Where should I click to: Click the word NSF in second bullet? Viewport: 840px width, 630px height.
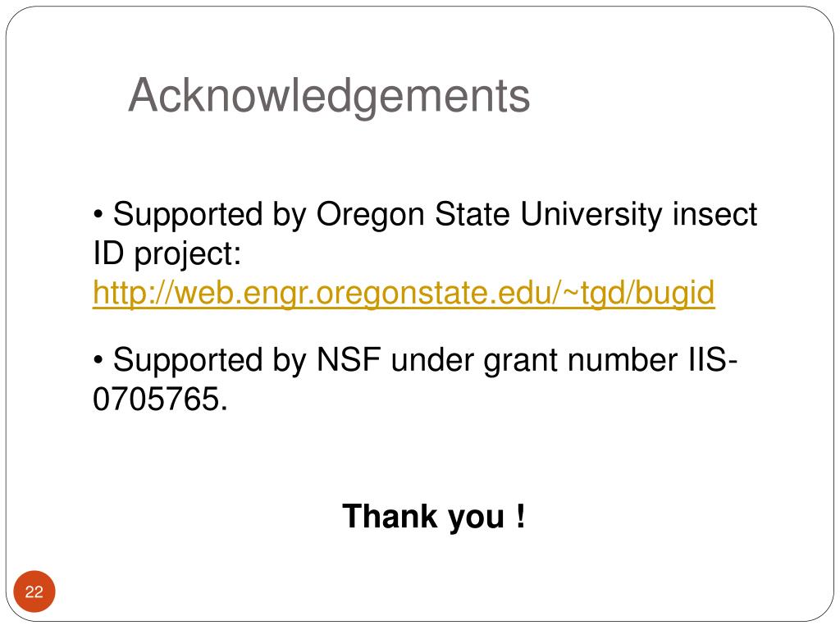pyautogui.click(x=348, y=359)
